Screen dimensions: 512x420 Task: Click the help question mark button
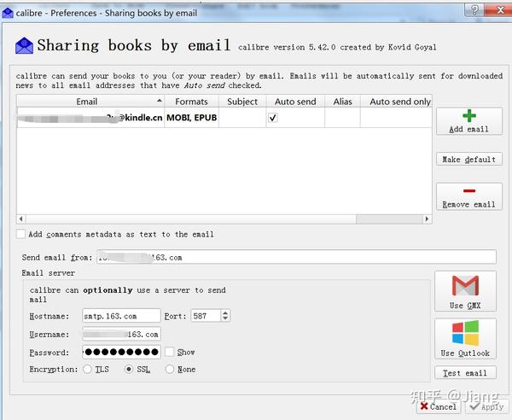474,10
